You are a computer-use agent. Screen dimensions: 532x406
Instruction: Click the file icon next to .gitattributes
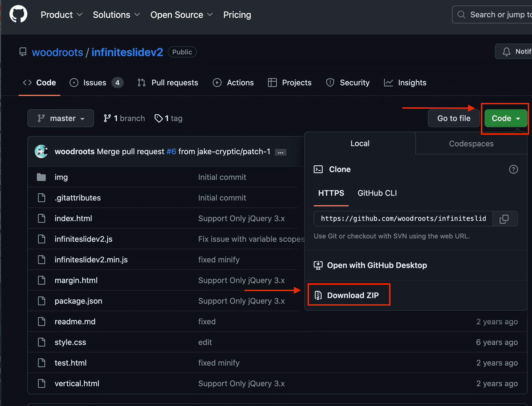(42, 198)
